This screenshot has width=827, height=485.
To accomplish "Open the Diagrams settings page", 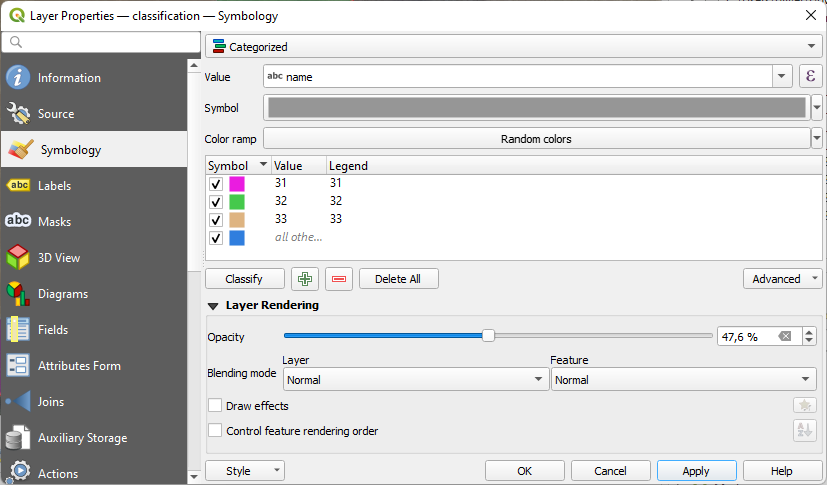I will coord(62,294).
